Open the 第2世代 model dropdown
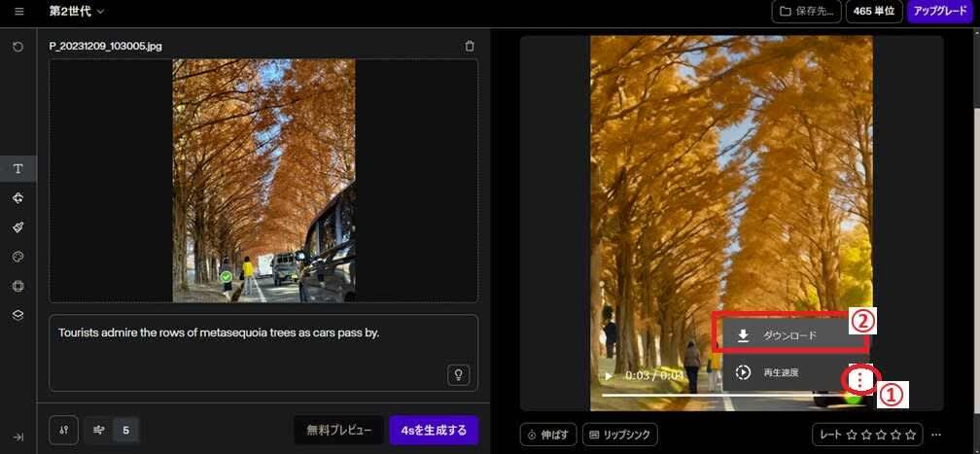Image resolution: width=980 pixels, height=454 pixels. point(77,12)
